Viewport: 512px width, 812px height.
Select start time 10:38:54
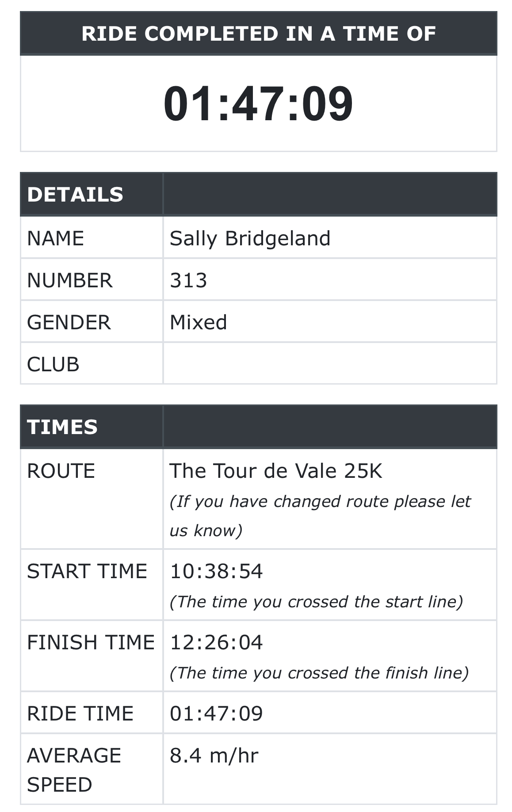[x=216, y=571]
